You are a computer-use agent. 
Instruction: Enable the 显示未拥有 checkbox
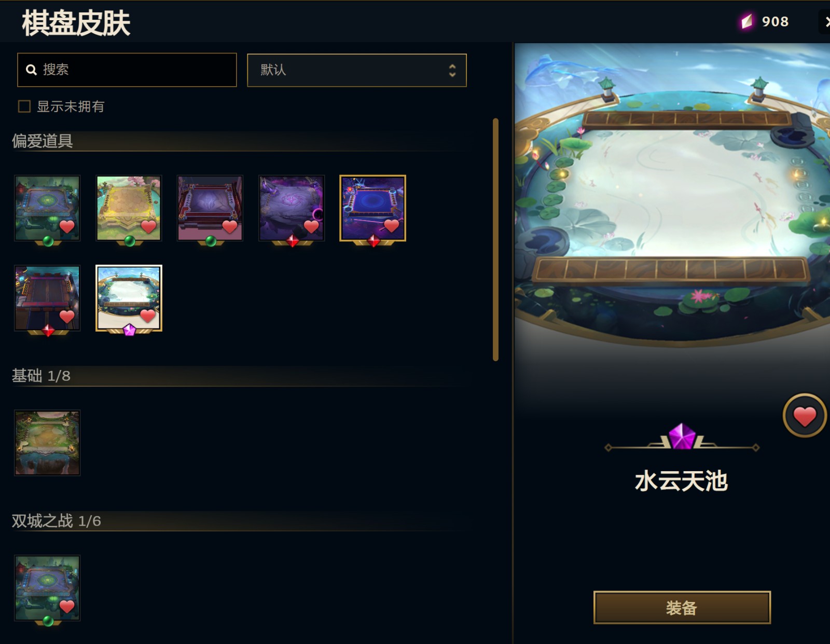pyautogui.click(x=24, y=106)
